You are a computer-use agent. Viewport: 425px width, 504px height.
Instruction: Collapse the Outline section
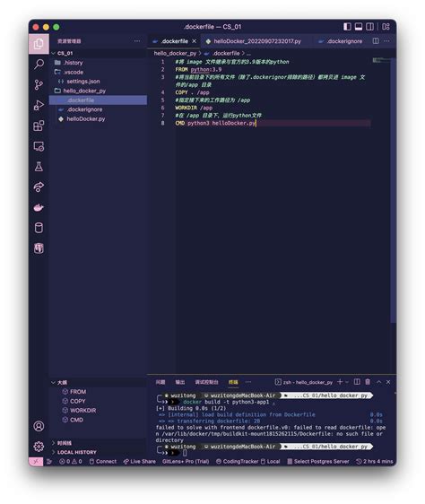[x=98, y=383]
